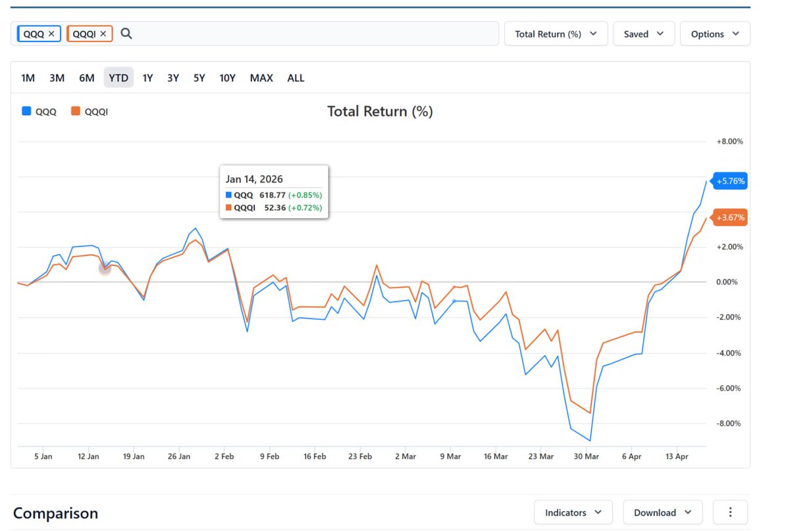Toggle QQQ series via blue legend swatch

coord(26,111)
